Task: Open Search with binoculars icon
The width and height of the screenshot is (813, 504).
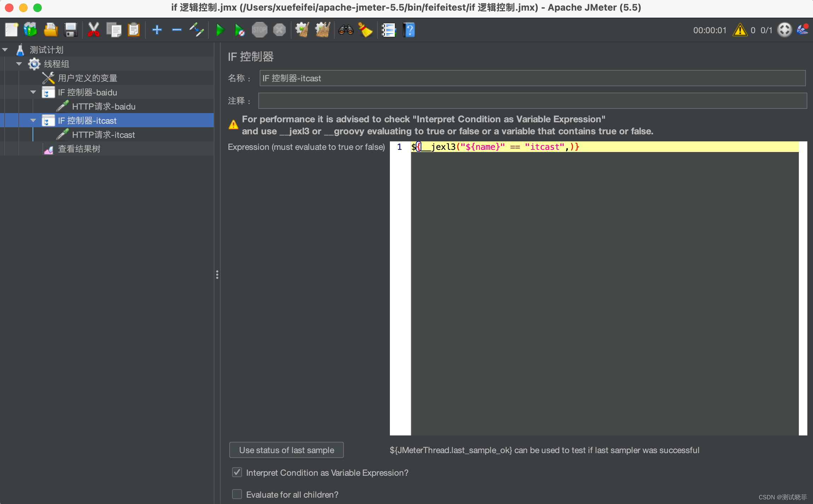Action: 346,30
